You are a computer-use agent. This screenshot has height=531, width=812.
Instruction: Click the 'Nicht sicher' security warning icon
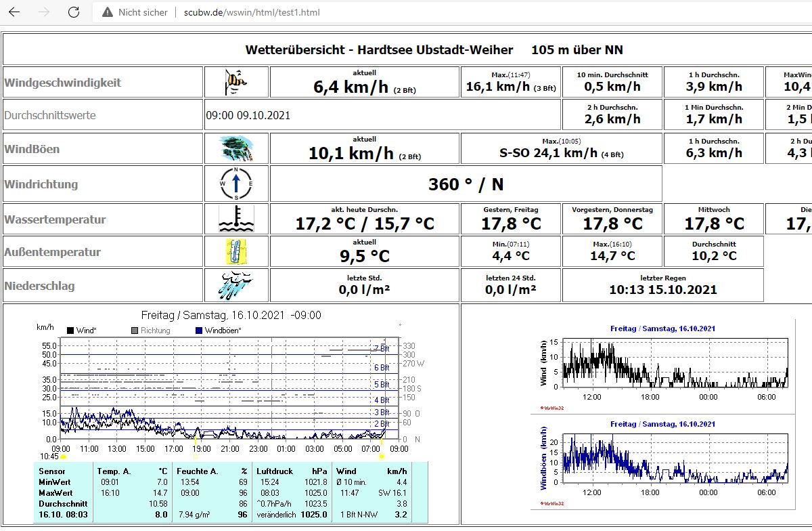(x=107, y=12)
